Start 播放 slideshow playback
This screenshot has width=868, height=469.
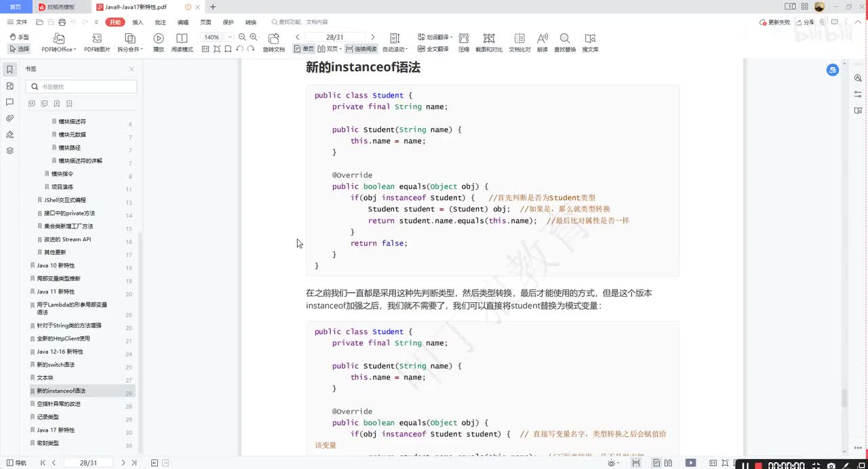(x=159, y=42)
